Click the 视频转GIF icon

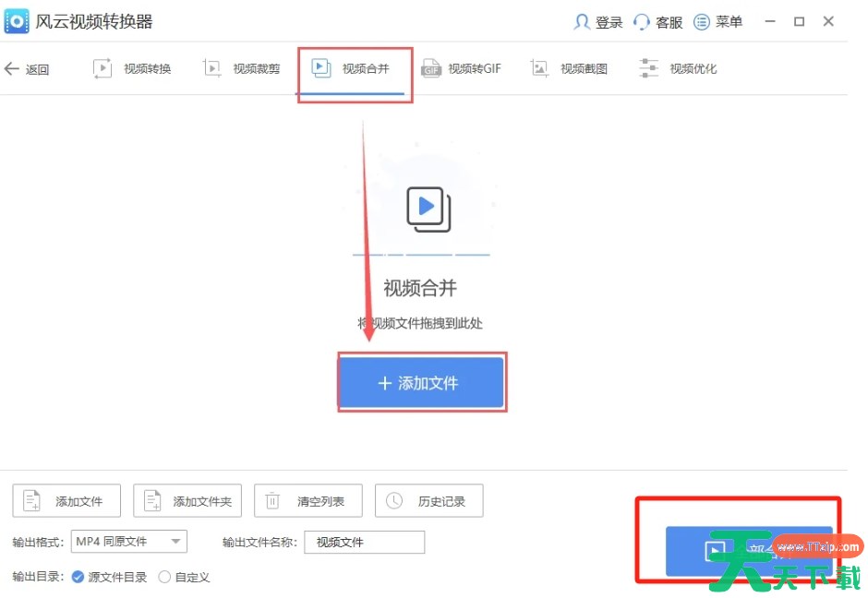430,68
